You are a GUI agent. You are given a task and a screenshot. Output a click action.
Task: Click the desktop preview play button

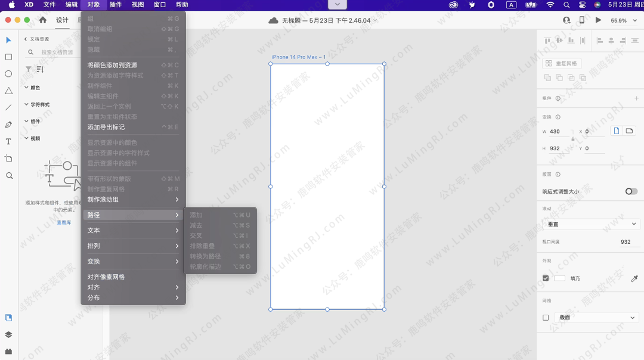point(598,20)
